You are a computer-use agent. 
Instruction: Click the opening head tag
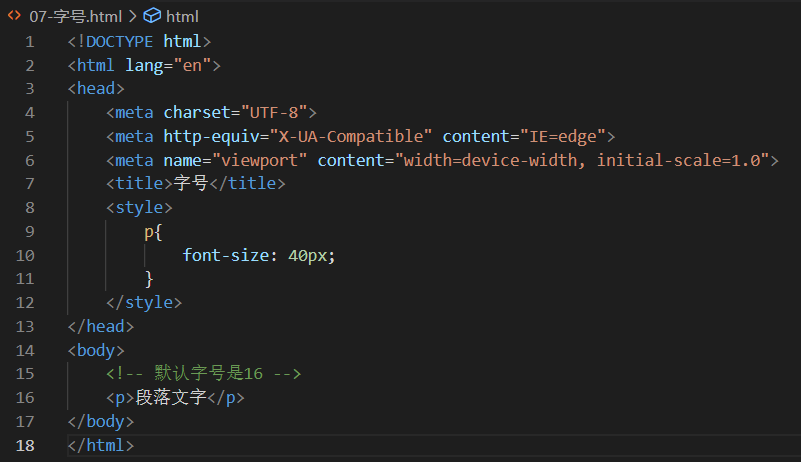pyautogui.click(x=96, y=88)
